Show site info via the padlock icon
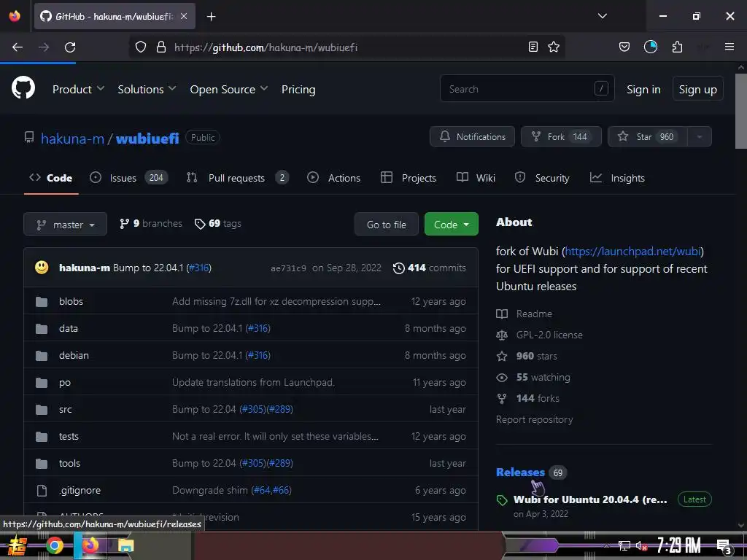This screenshot has height=560, width=747. pos(161,47)
